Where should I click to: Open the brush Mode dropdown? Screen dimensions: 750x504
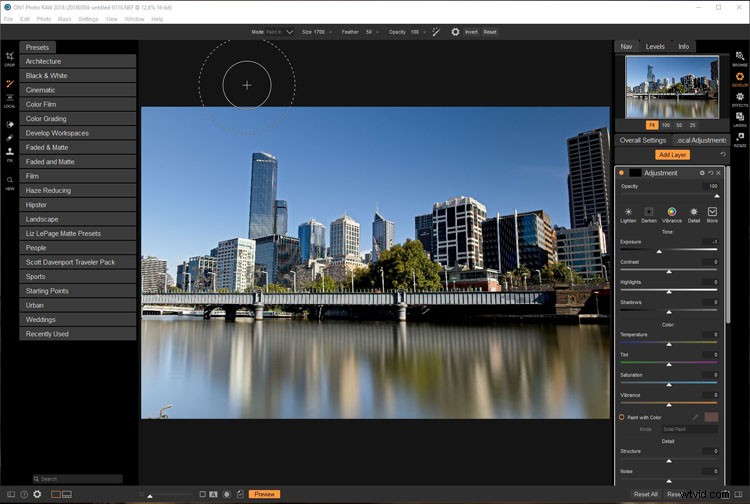pyautogui.click(x=280, y=32)
